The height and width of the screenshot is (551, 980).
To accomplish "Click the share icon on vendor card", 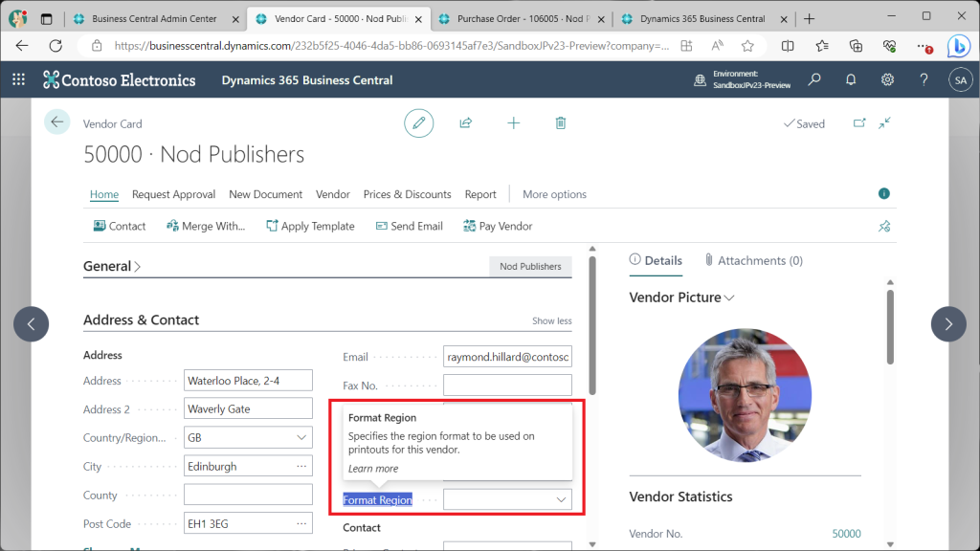I will click(x=466, y=123).
